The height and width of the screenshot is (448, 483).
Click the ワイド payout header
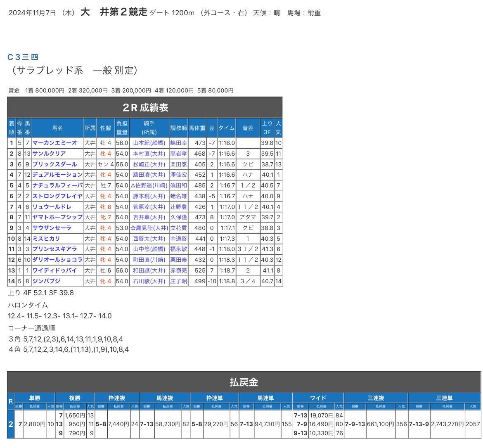click(318, 398)
